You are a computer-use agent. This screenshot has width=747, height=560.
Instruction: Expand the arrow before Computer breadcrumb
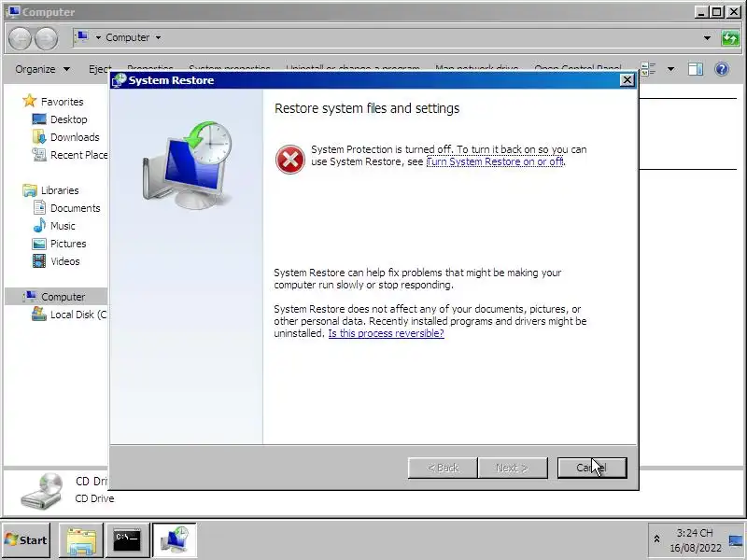[98, 37]
